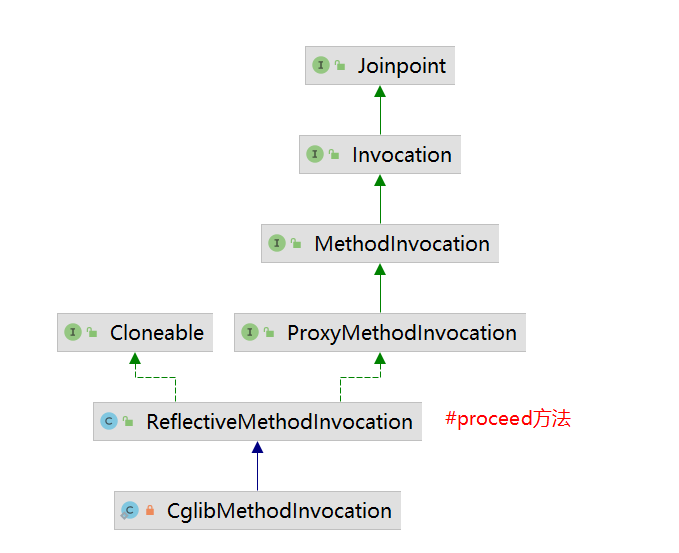Click the interface icon on Invocation node
Screen dimensions: 679x553
pos(315,154)
